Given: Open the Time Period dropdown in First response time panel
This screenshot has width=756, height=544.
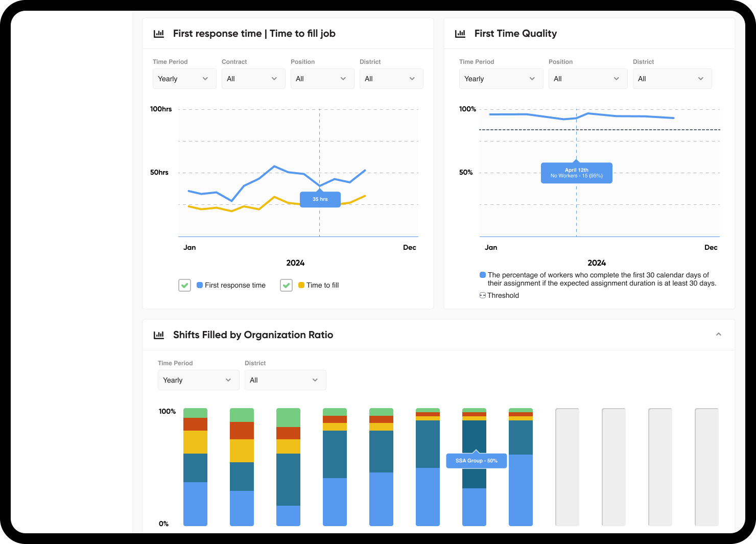Looking at the screenshot, I should tap(184, 79).
